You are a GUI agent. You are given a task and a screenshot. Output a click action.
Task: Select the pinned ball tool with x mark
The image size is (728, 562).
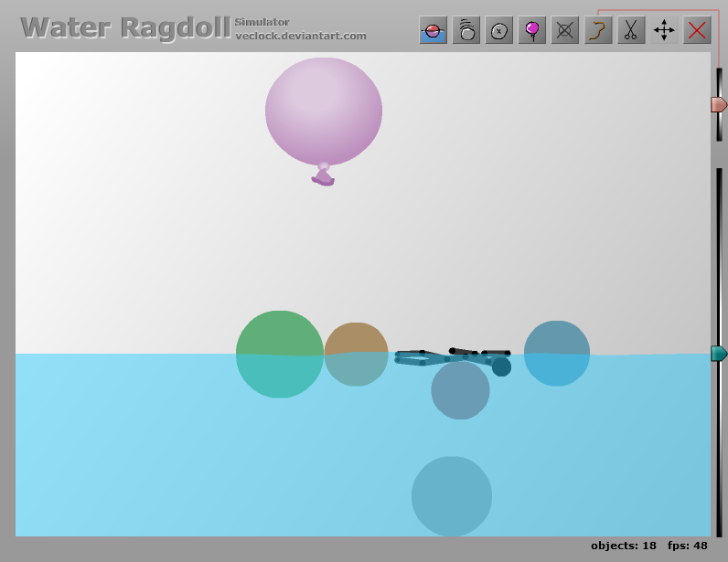coord(499,30)
